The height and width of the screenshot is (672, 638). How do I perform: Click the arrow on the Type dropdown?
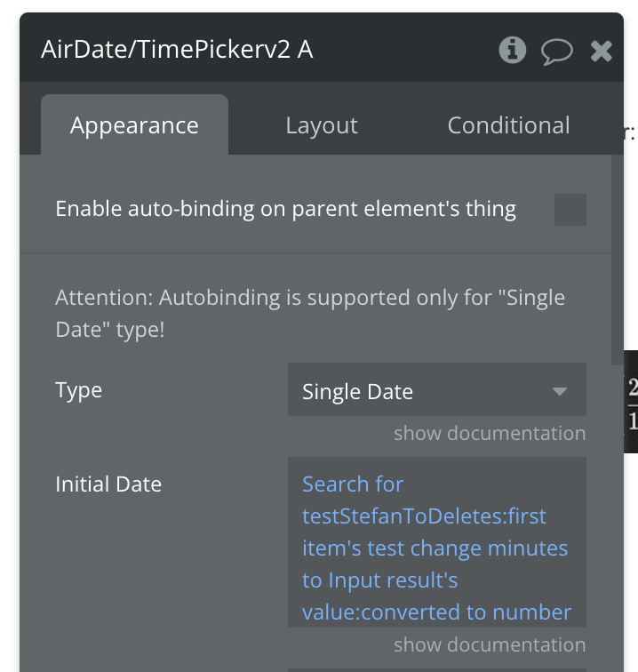click(559, 391)
